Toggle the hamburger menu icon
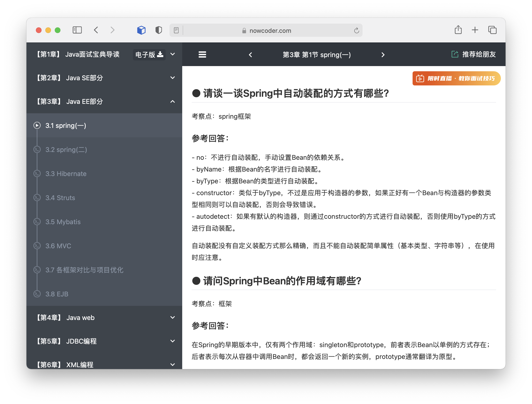This screenshot has width=532, height=404. tap(202, 55)
